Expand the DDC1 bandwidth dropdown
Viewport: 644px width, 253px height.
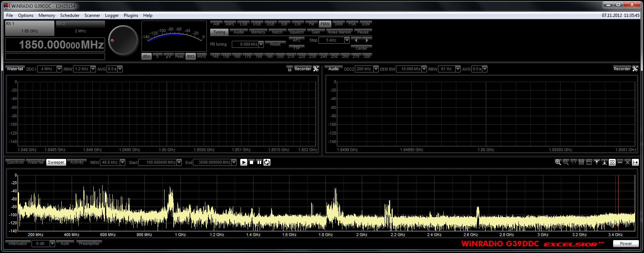(60, 69)
